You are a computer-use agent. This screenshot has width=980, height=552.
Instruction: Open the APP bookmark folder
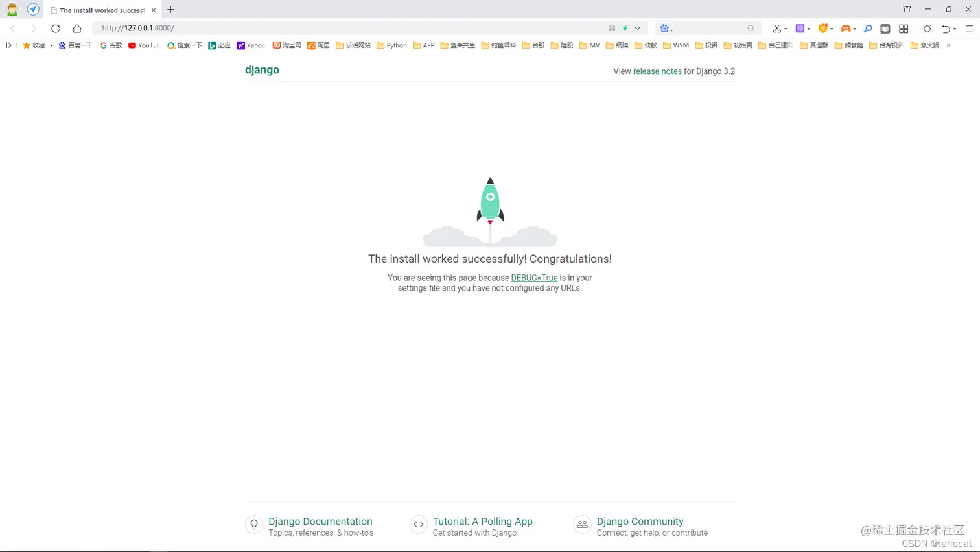tap(424, 45)
